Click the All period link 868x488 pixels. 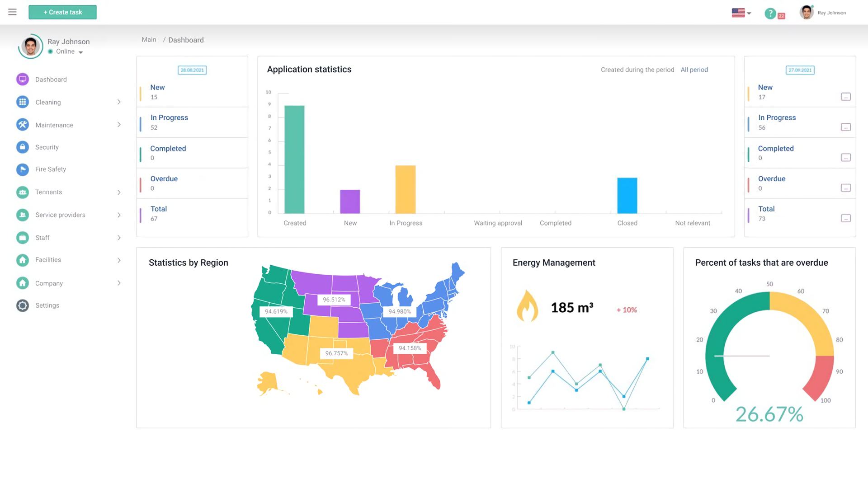pyautogui.click(x=694, y=70)
